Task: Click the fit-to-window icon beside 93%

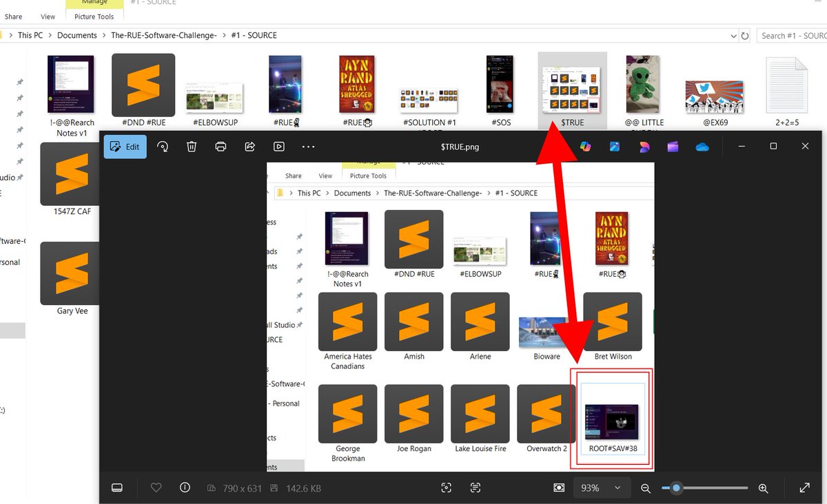Action: [559, 487]
